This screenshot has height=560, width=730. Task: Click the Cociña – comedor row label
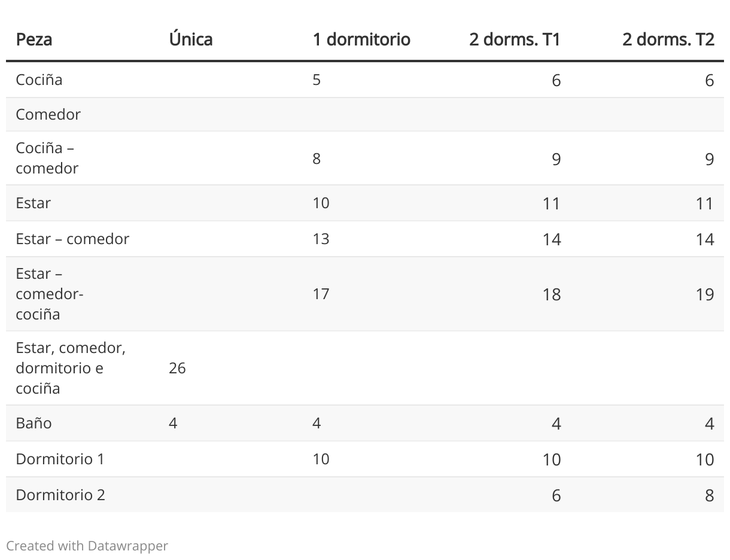pyautogui.click(x=47, y=158)
